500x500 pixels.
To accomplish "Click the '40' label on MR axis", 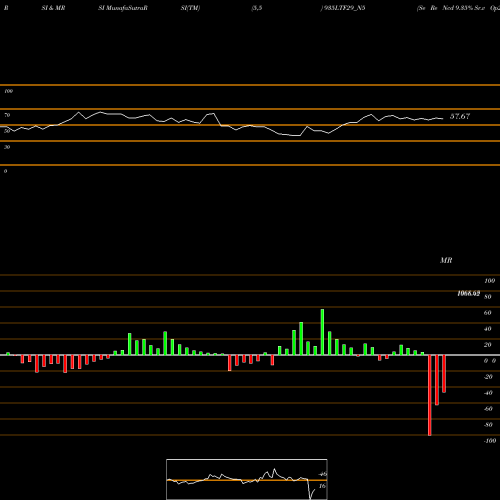I will click(x=487, y=329).
